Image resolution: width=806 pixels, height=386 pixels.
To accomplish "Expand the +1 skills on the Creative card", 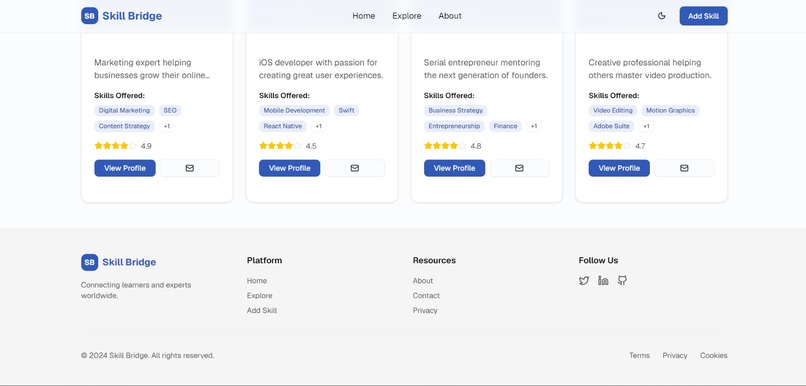I will click(x=646, y=126).
